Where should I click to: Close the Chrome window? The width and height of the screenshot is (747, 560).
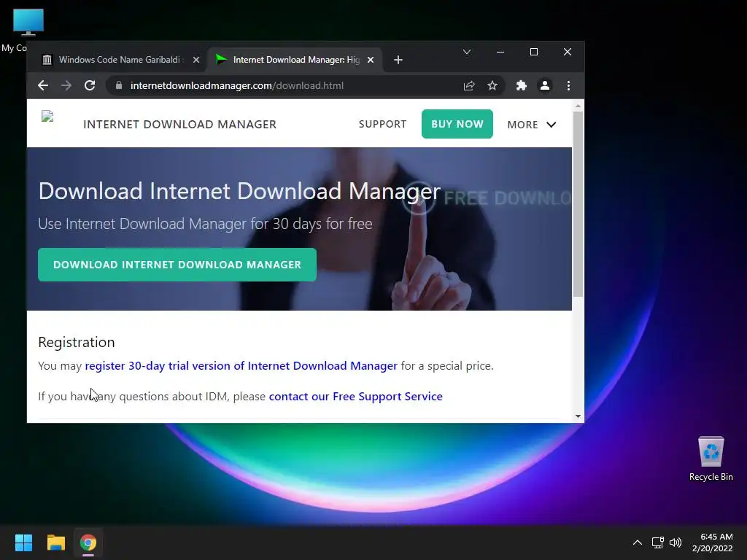(568, 52)
